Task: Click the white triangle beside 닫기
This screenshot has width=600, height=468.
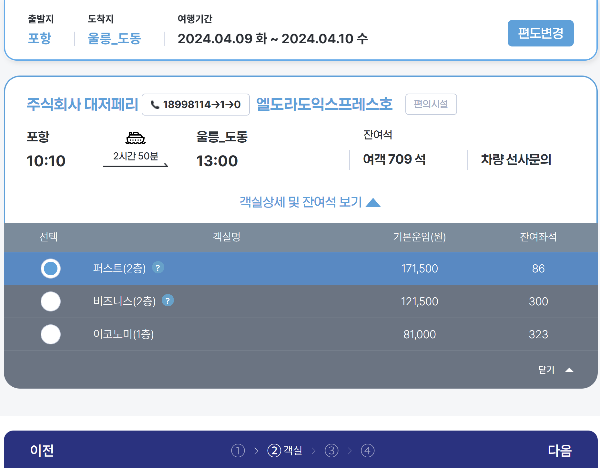Action: [x=569, y=370]
